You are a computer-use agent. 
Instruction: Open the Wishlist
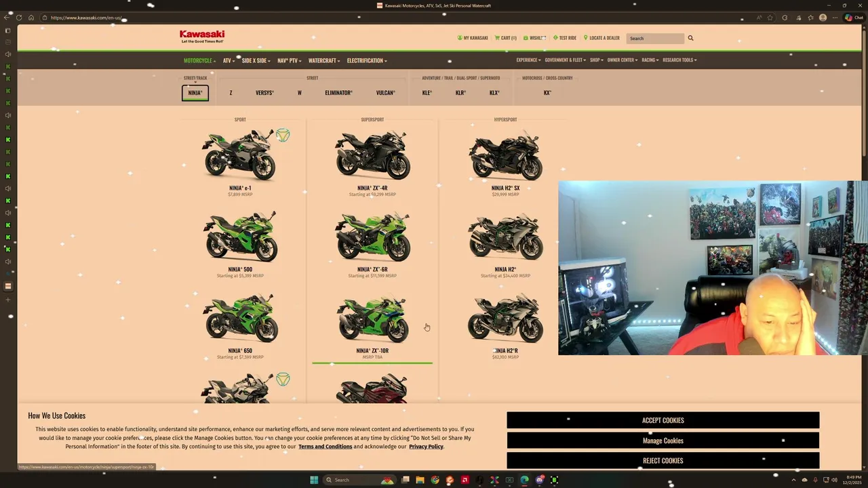(x=534, y=38)
